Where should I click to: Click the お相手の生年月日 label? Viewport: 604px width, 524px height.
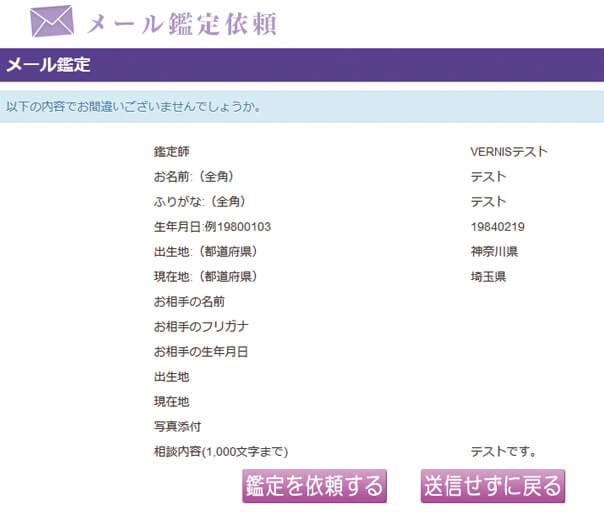[x=200, y=351]
